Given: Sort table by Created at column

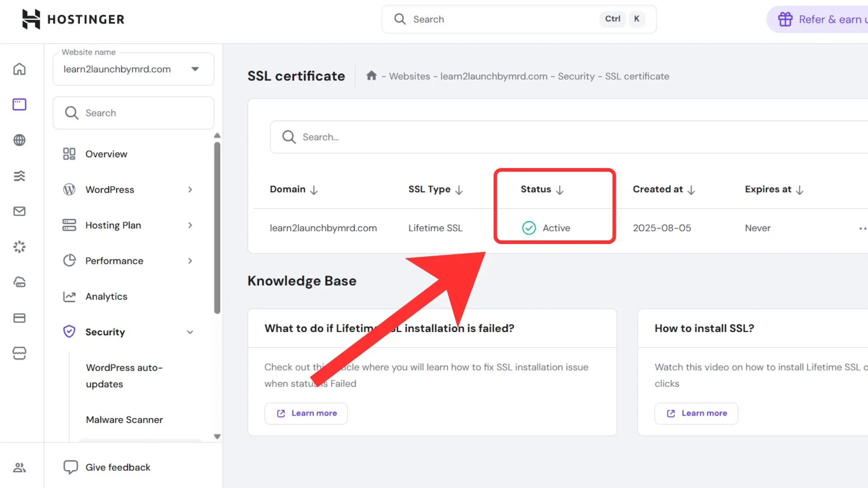Looking at the screenshot, I should [664, 189].
